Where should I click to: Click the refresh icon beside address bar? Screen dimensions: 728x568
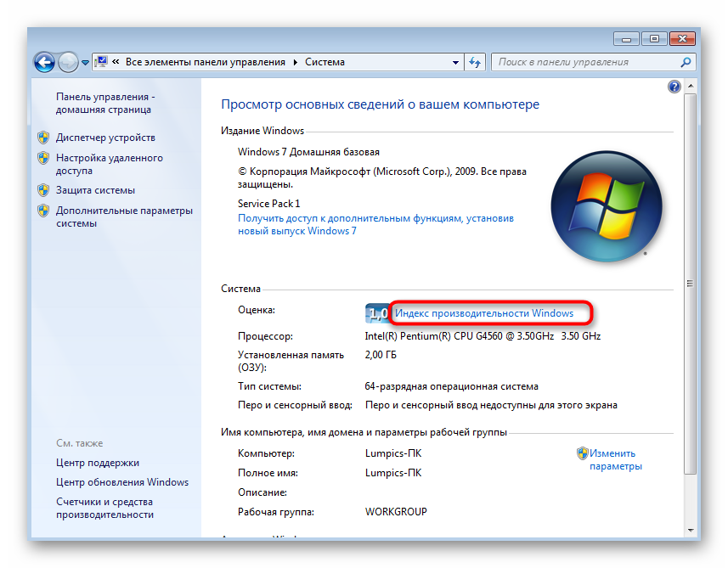coord(475,62)
